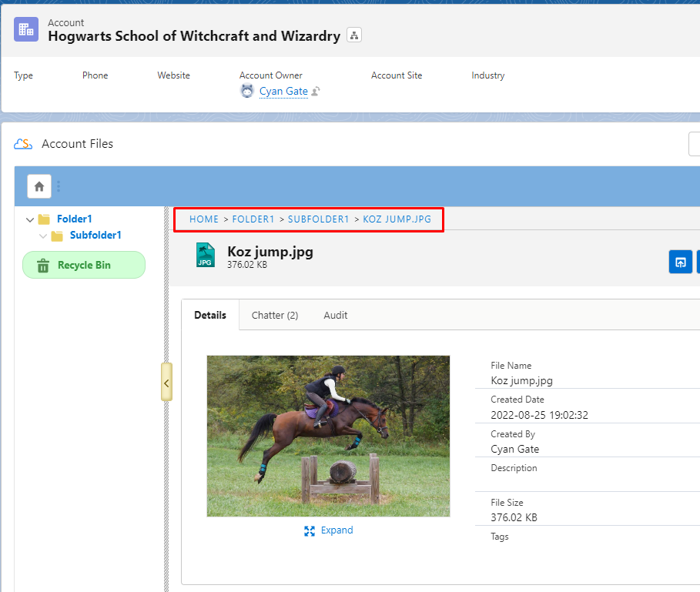Collapse the Folder1 tree node chevron
The width and height of the screenshot is (700, 592).
pos(30,219)
